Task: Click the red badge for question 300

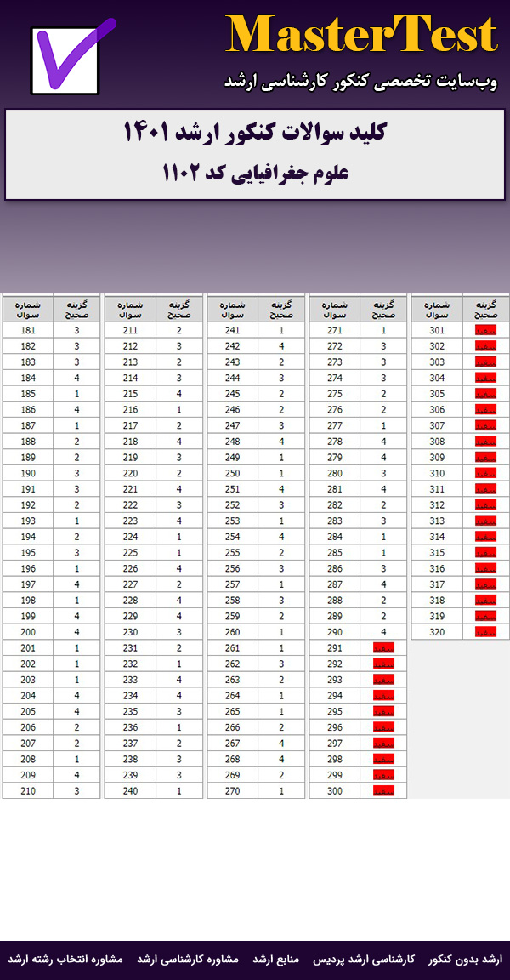Action: click(x=383, y=790)
